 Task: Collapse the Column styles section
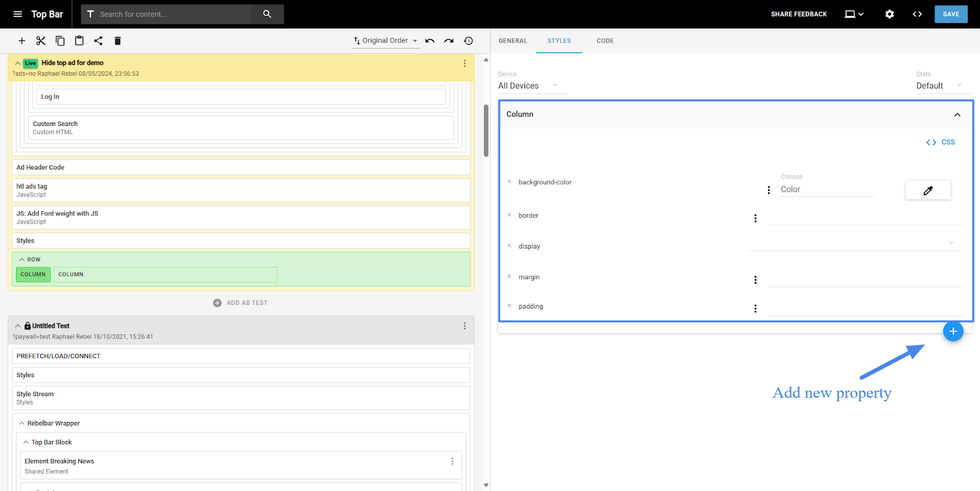point(957,115)
